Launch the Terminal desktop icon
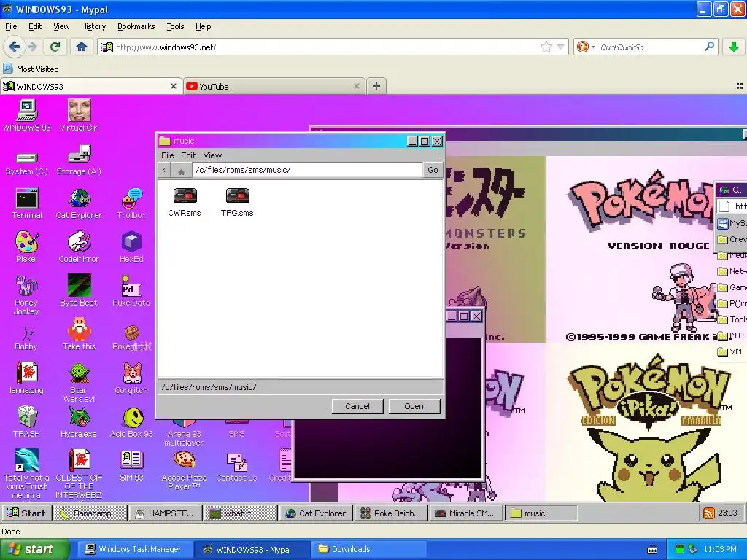 pyautogui.click(x=27, y=203)
